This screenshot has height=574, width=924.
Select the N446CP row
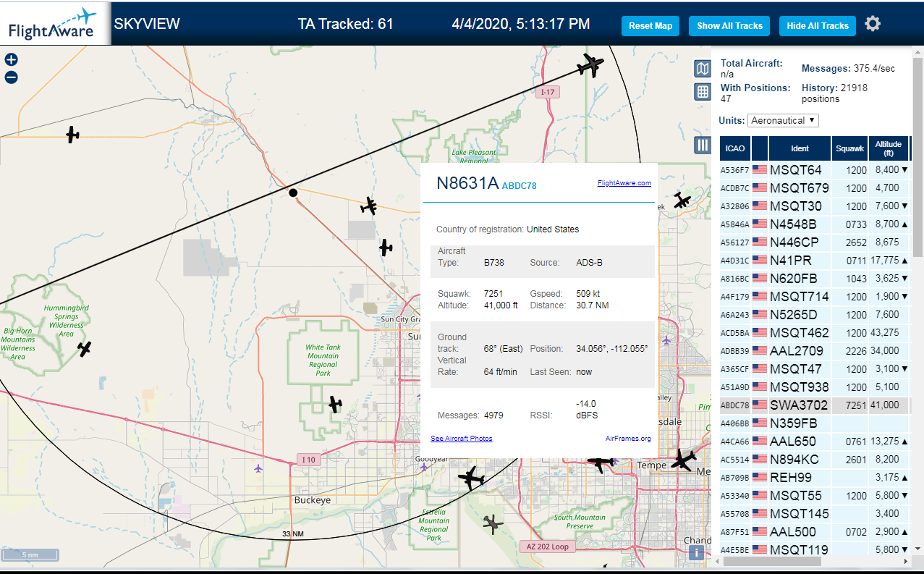[814, 242]
